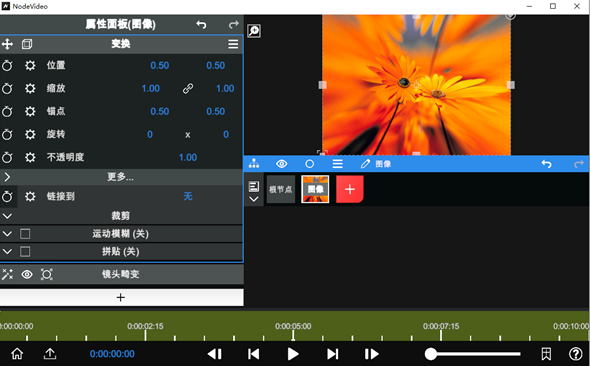Toggle the keyframe stopwatch for 链接到
This screenshot has width=590, height=366.
click(7, 196)
